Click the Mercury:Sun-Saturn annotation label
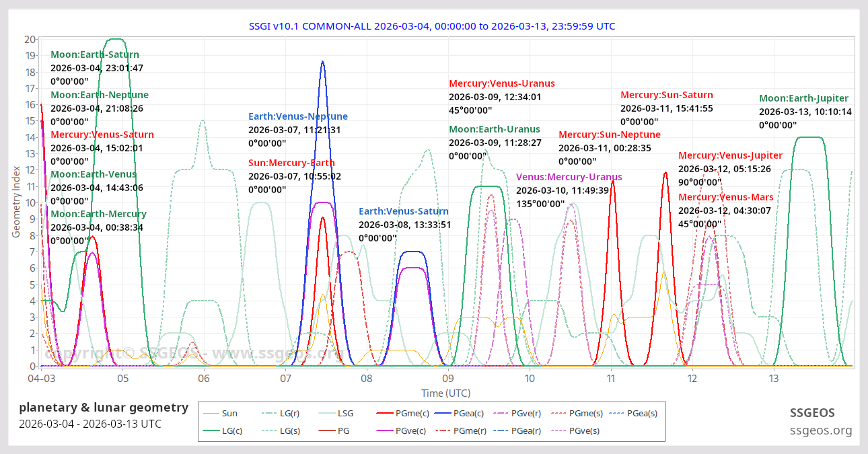 [x=666, y=96]
